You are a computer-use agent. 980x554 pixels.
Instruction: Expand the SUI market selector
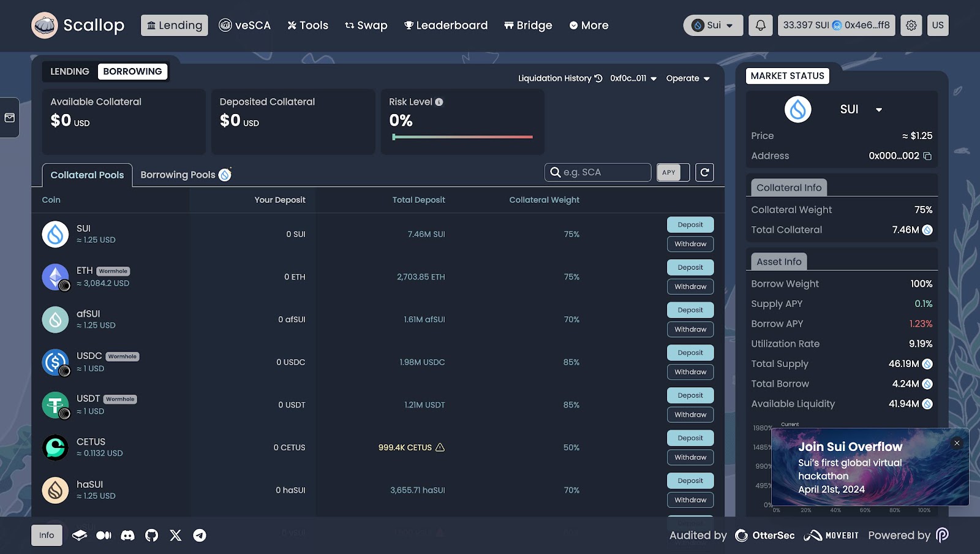click(x=861, y=109)
